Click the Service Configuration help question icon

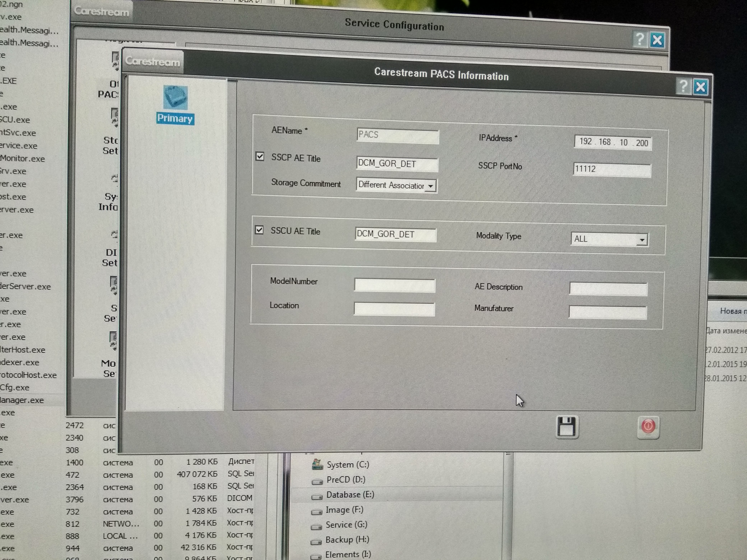[x=639, y=39]
